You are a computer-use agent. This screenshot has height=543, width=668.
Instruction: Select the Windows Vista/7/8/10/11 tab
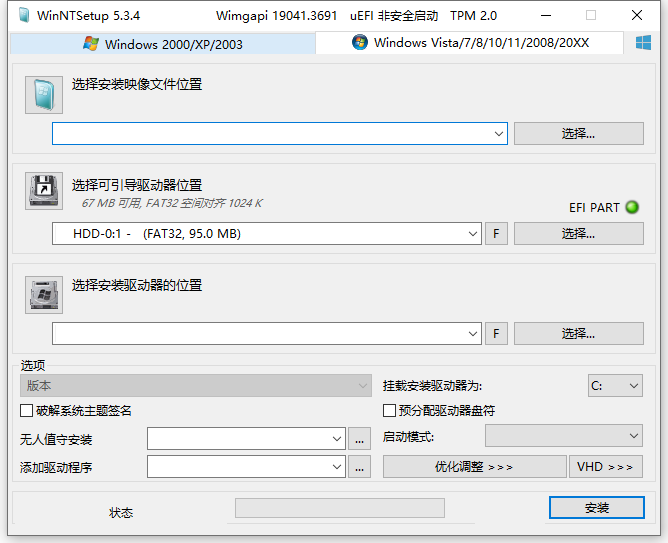pyautogui.click(x=470, y=43)
